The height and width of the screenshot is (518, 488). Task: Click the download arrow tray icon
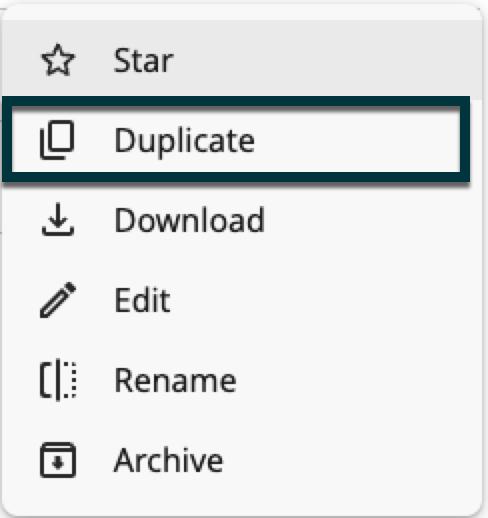(x=58, y=219)
